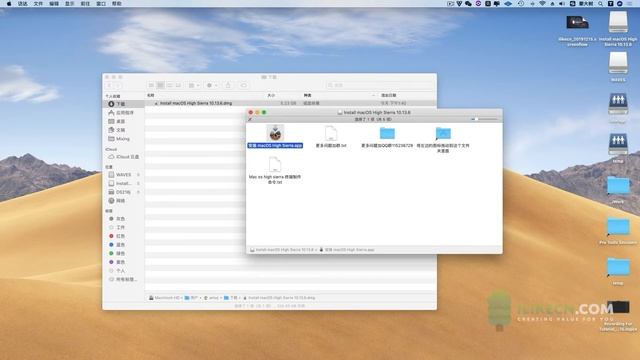The width and height of the screenshot is (640, 360).
Task: Select Install macOS High Sierra 10.13.6.dmg row
Action: click(x=291, y=103)
